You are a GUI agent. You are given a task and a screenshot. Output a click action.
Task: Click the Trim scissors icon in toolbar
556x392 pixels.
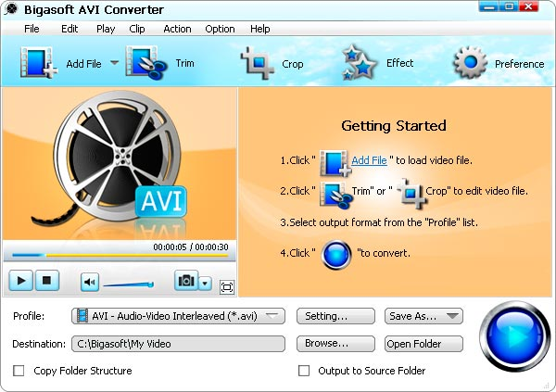pos(146,62)
